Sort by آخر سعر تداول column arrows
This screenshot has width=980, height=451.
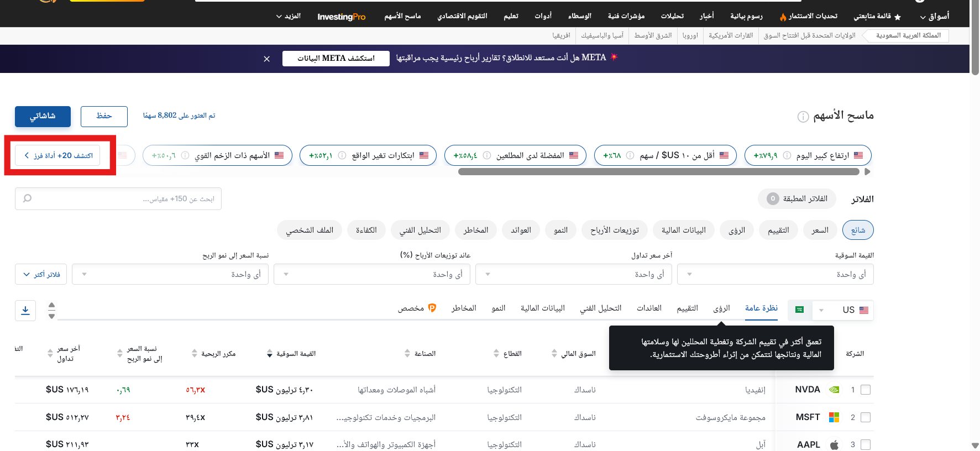tap(50, 354)
